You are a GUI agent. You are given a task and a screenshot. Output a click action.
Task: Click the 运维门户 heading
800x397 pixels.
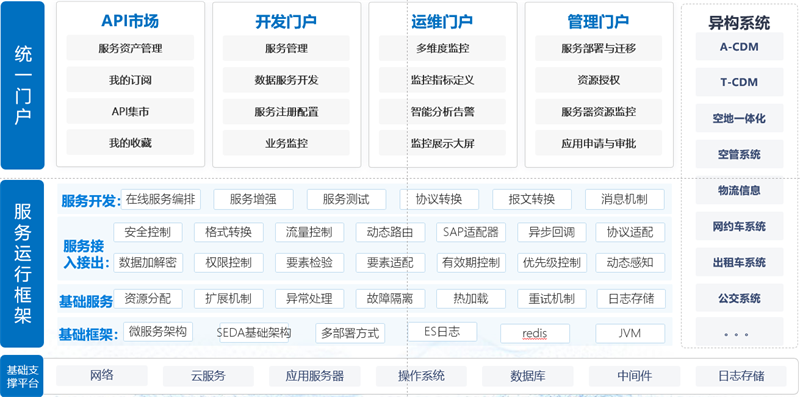coord(442,21)
